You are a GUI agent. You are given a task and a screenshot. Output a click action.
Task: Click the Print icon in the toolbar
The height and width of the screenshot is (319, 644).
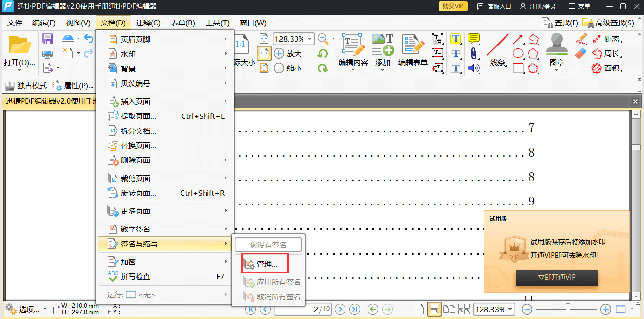coord(47,53)
